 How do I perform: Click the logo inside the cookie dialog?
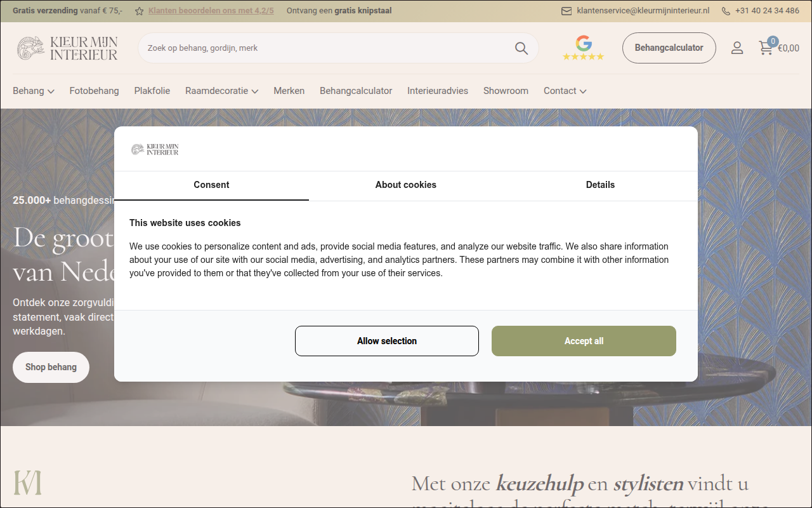pos(155,149)
